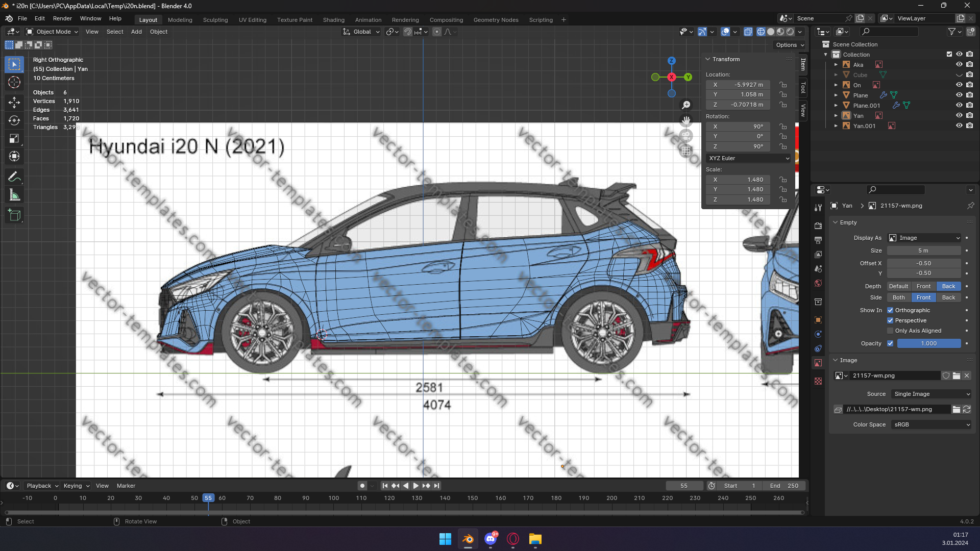Expand the Aka object in outliner
The height and width of the screenshot is (551, 980).
coord(836,65)
